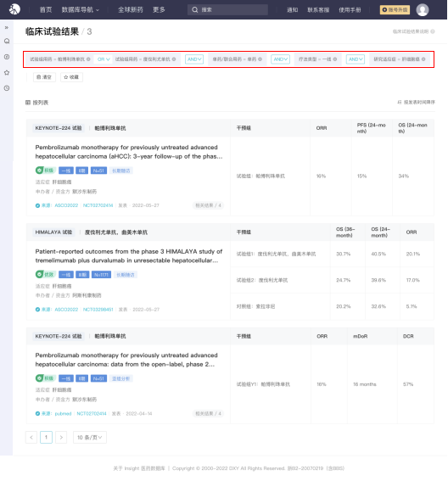Remove the 帕博利珠单抗 filter tag

[x=88, y=59]
